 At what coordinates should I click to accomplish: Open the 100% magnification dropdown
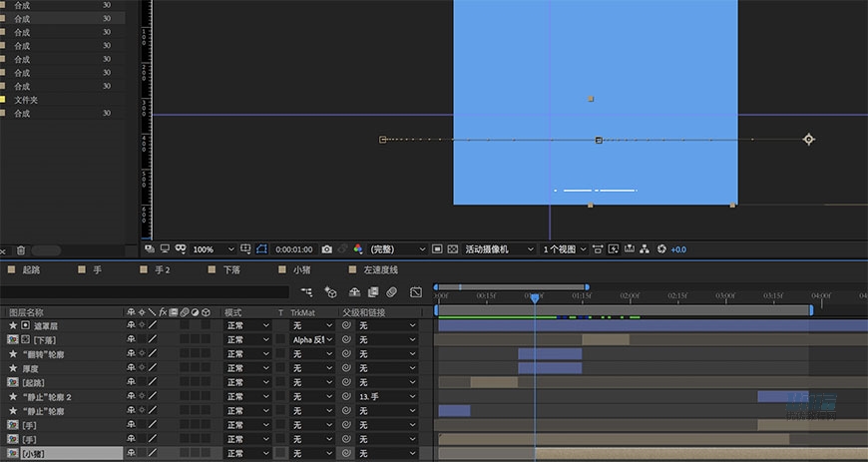[214, 249]
